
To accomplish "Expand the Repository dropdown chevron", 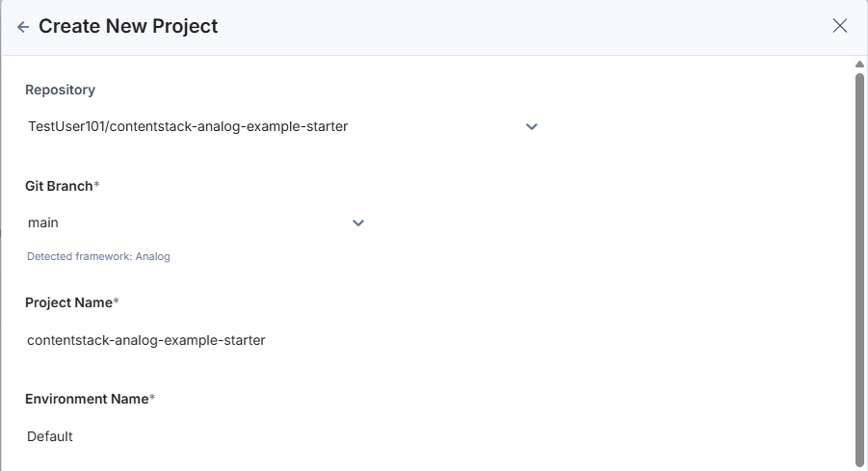I will 532,126.
